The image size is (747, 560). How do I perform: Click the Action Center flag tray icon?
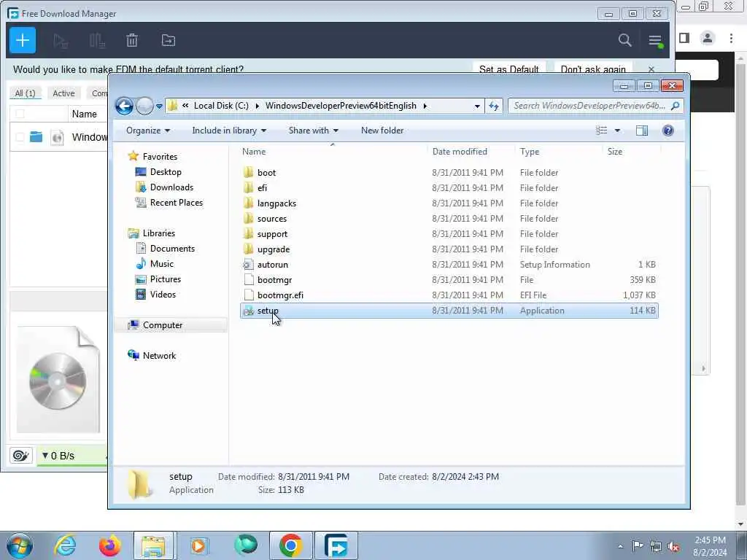click(637, 546)
